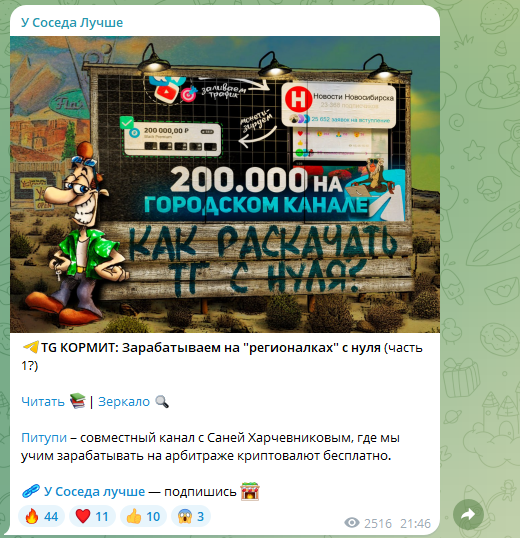Screen dimensions: 520x538
Task: Open the Читать article link
Action: click(43, 401)
